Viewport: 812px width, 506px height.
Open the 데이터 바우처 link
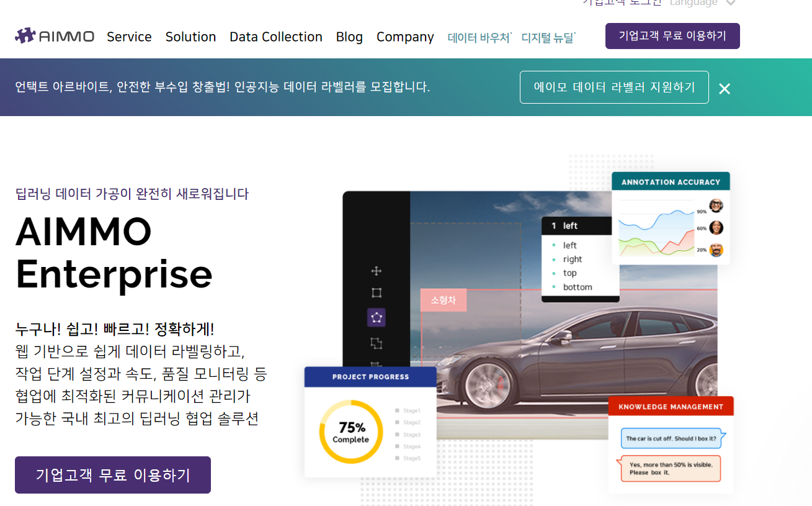point(479,37)
